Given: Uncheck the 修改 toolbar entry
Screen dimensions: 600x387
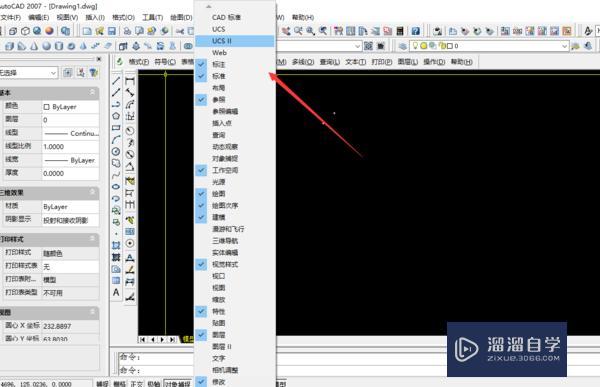Looking at the screenshot, I should tap(235, 382).
